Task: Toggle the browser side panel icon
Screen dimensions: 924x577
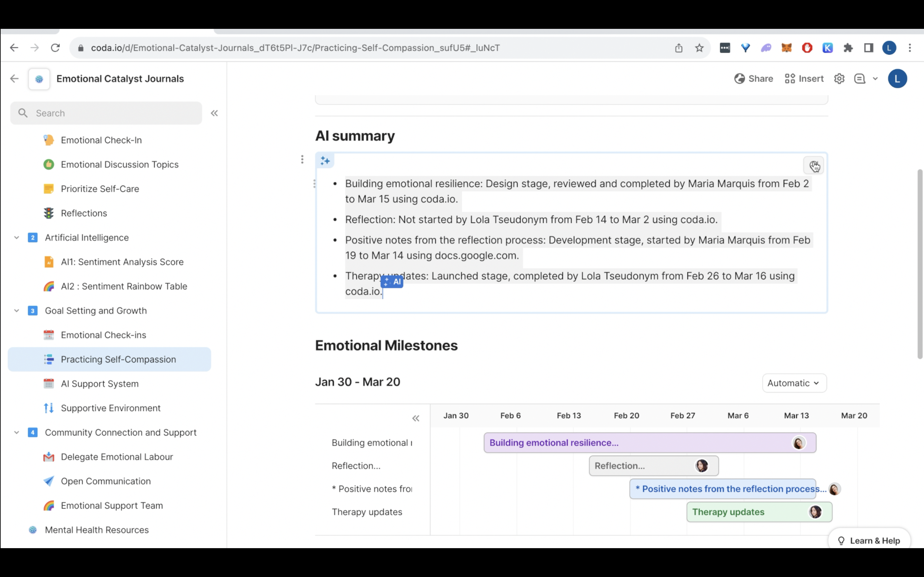Action: pos(868,48)
